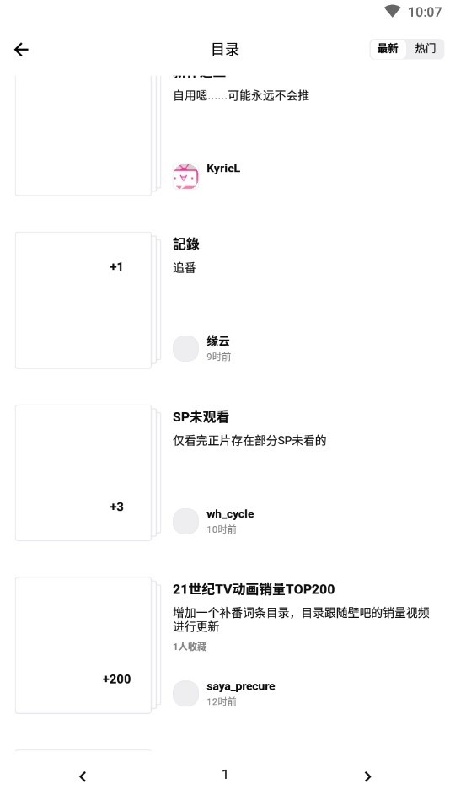Open KyricL username link
Image resolution: width=450 pixels, height=800 pixels.
pos(223,168)
